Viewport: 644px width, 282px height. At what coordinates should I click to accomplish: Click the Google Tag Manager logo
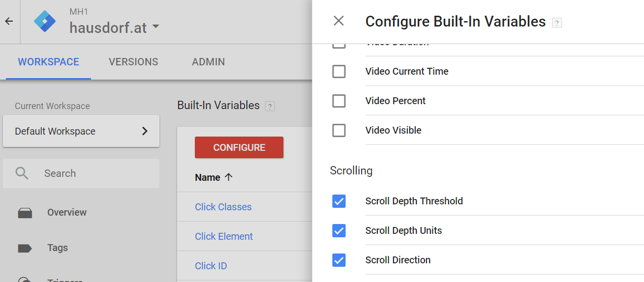tap(45, 22)
